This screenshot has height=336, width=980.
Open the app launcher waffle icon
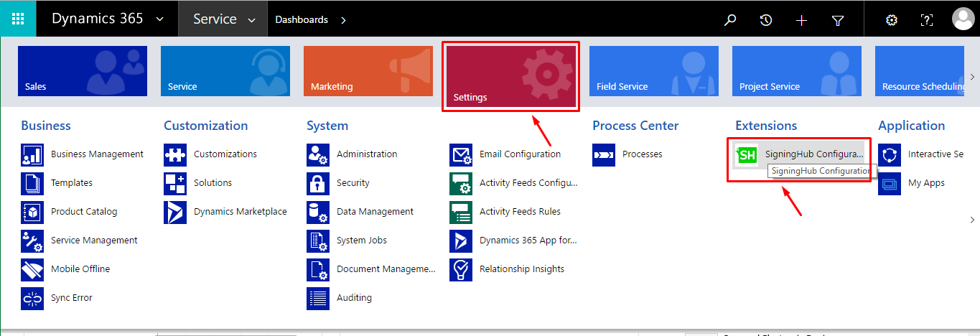coord(18,19)
